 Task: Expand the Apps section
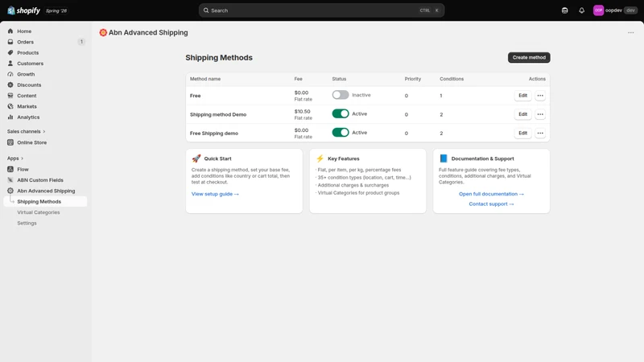(15, 158)
